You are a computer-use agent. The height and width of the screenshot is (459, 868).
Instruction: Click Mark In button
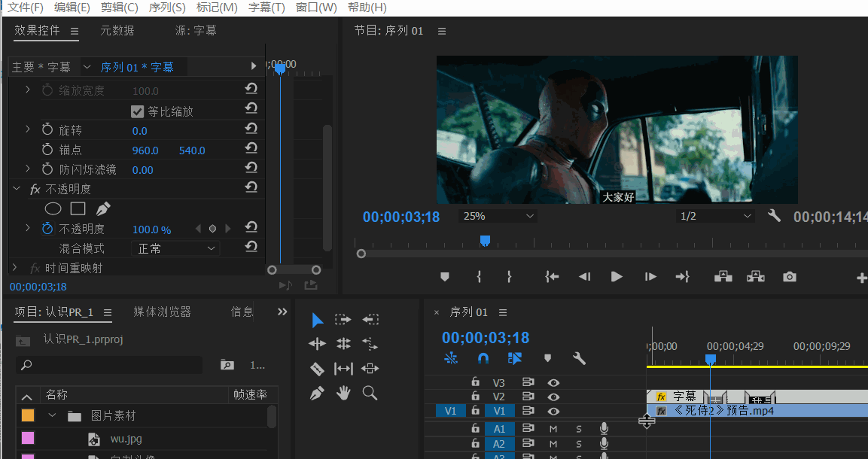click(480, 277)
